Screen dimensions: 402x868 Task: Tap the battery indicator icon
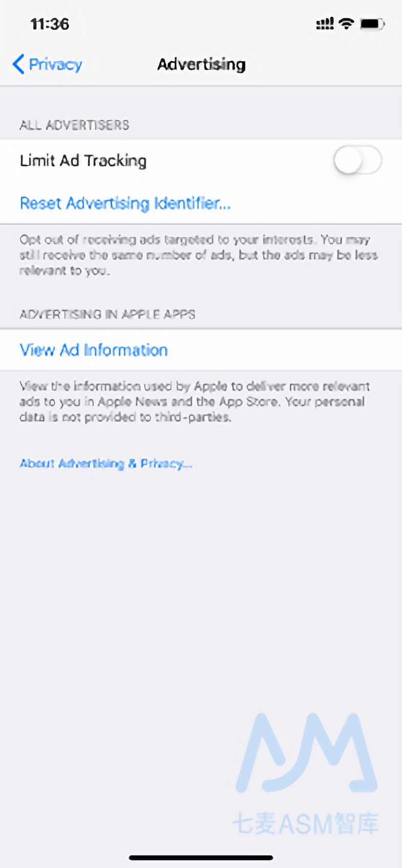(x=372, y=24)
